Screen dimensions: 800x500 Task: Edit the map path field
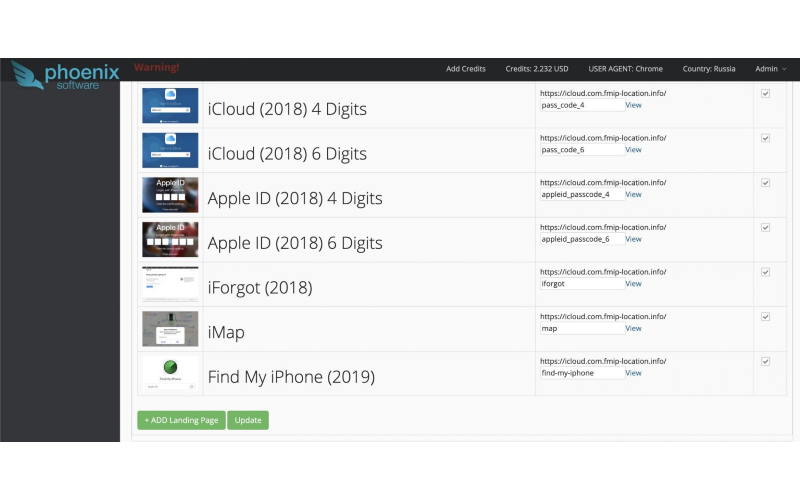(582, 328)
